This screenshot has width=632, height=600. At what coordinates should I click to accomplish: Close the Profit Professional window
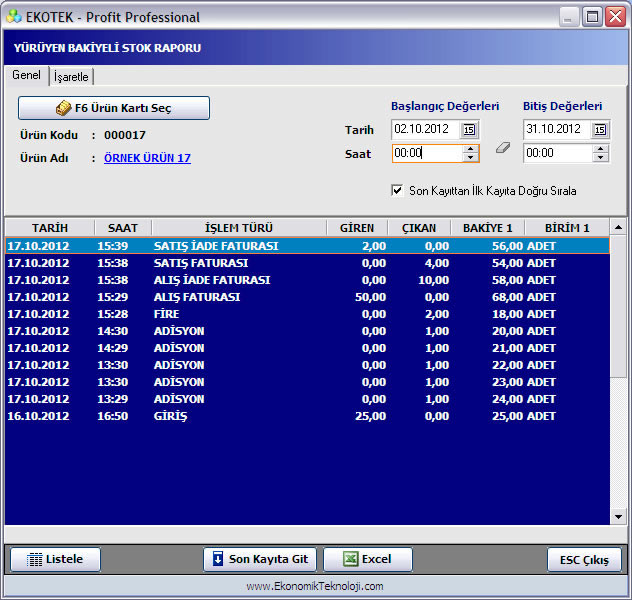coord(615,17)
